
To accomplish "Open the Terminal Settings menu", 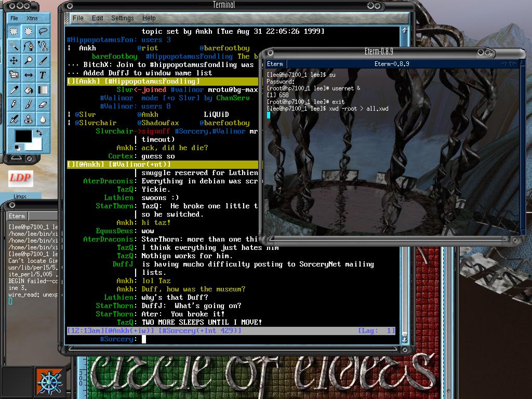I will tap(123, 18).
